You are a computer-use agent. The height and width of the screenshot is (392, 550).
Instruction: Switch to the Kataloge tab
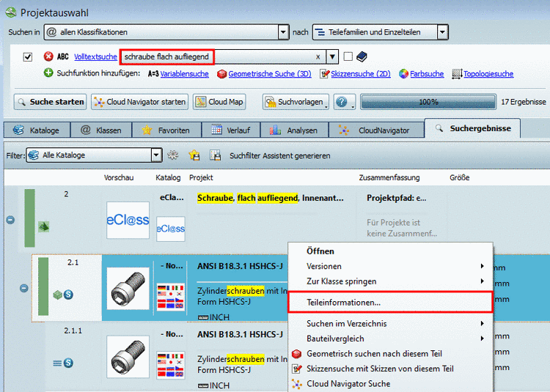coord(37,130)
